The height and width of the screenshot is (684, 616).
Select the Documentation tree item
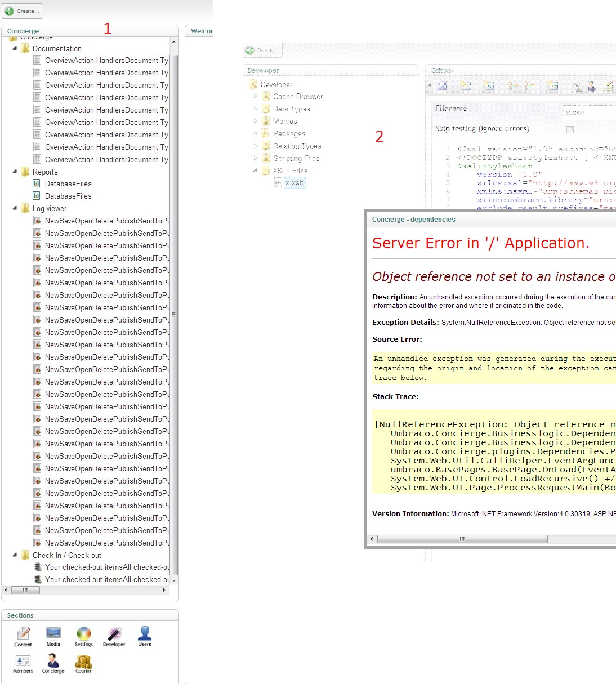(57, 48)
